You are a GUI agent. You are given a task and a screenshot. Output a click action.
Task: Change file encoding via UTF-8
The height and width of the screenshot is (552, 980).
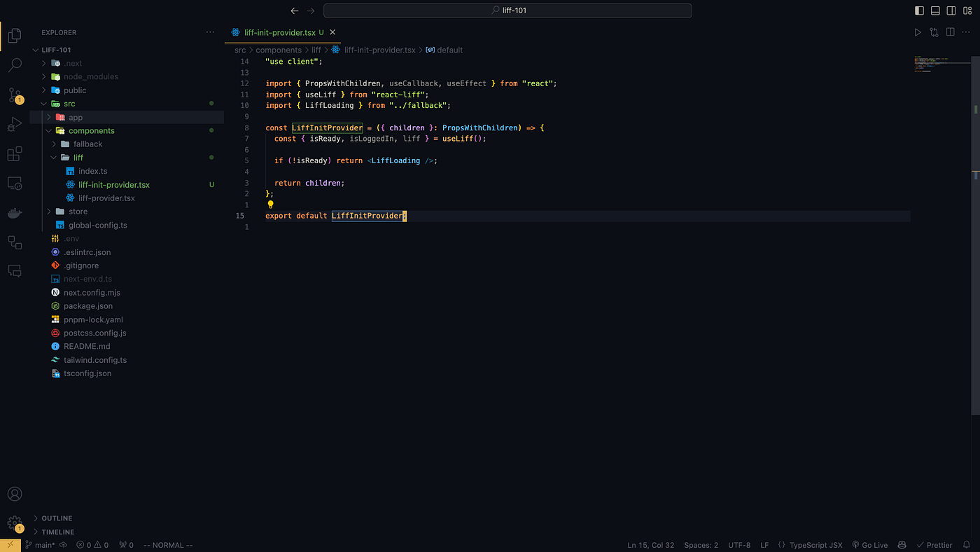[739, 545]
